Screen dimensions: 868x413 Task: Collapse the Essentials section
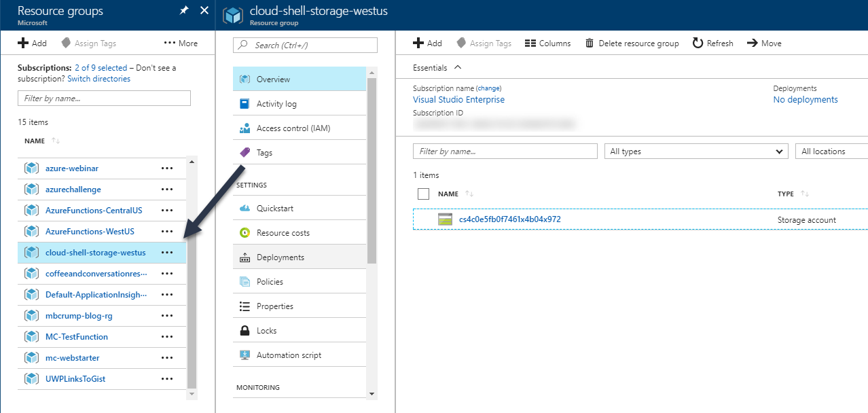coord(458,67)
